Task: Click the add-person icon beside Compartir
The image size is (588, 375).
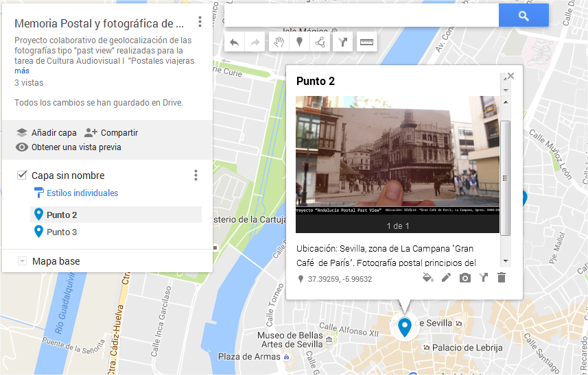Action: [x=91, y=132]
